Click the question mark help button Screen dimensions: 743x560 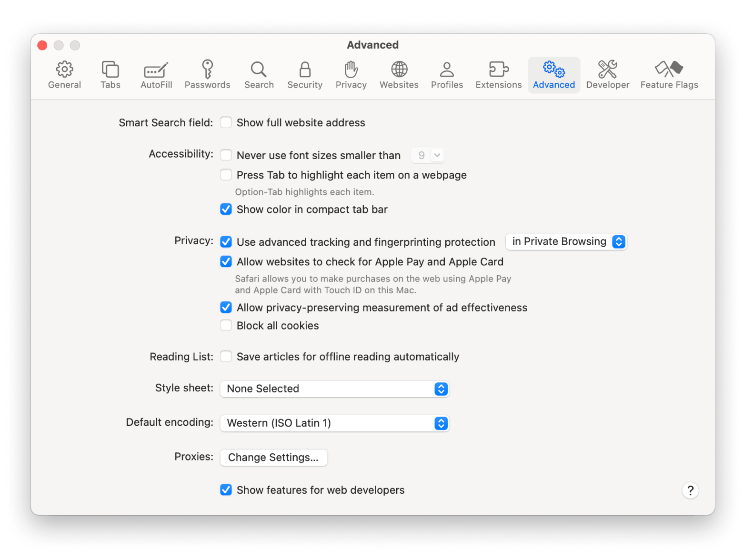pyautogui.click(x=690, y=490)
